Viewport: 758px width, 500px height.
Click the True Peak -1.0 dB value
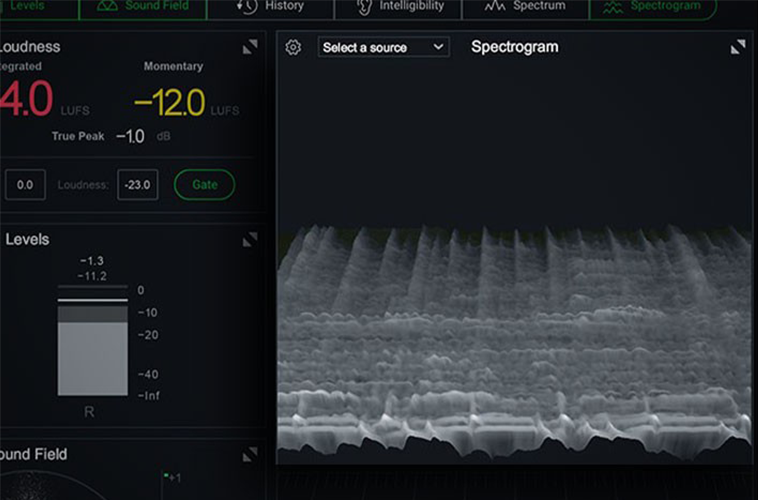point(131,136)
